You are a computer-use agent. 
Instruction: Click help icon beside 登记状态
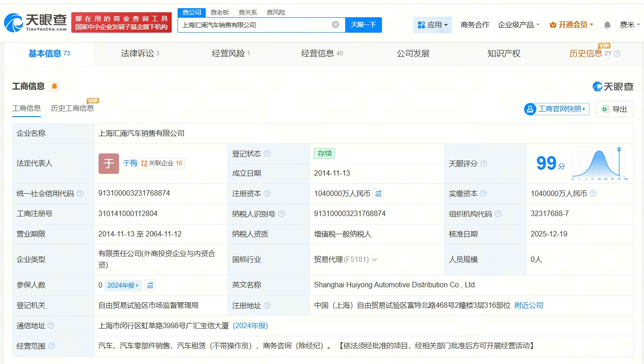point(267,153)
